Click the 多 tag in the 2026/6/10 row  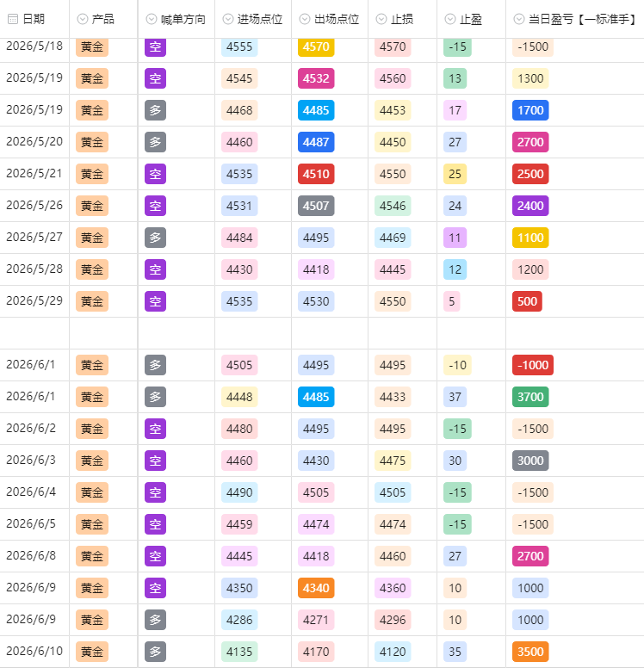[x=155, y=652]
